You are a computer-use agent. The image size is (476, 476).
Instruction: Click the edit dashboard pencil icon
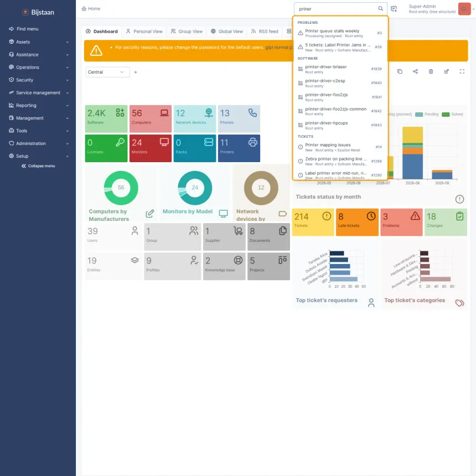446,71
